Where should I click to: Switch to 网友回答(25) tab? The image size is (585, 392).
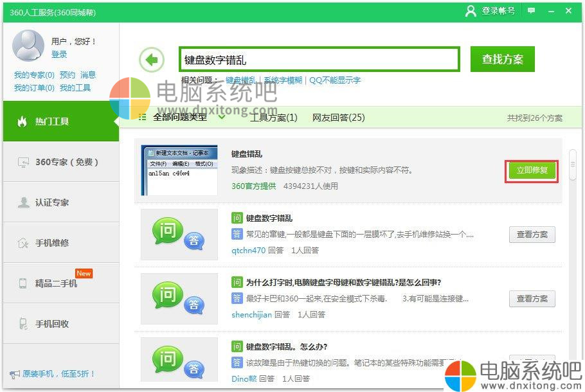(x=338, y=118)
